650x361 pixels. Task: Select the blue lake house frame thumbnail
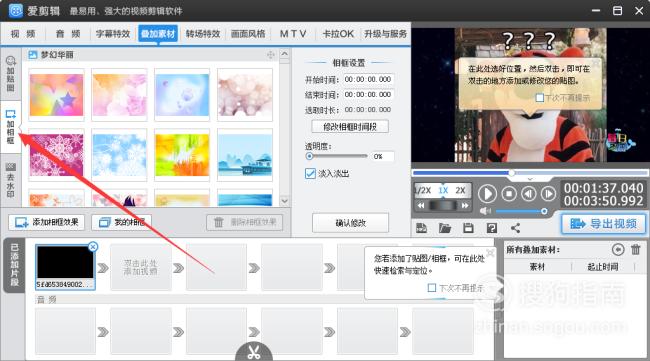245,155
